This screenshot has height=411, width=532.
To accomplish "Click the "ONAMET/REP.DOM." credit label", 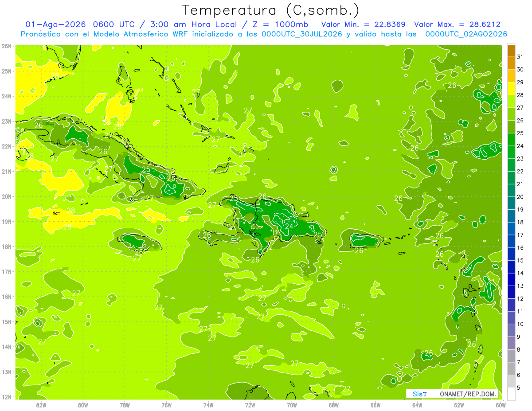I will [x=468, y=394].
